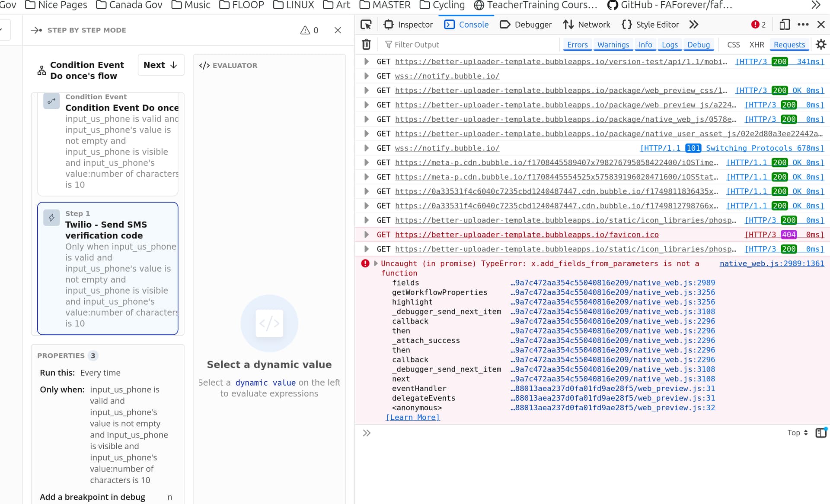Image resolution: width=830 pixels, height=504 pixels.
Task: Toggle the Logs filter
Action: [670, 44]
